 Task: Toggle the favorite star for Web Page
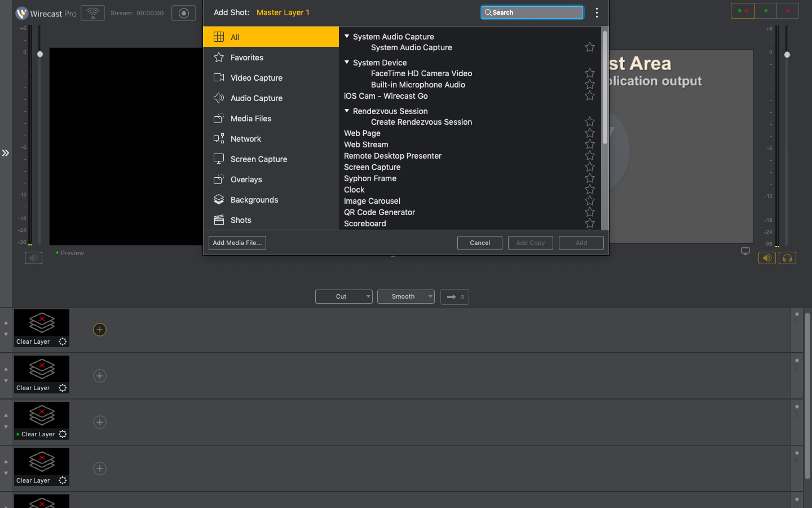[590, 133]
